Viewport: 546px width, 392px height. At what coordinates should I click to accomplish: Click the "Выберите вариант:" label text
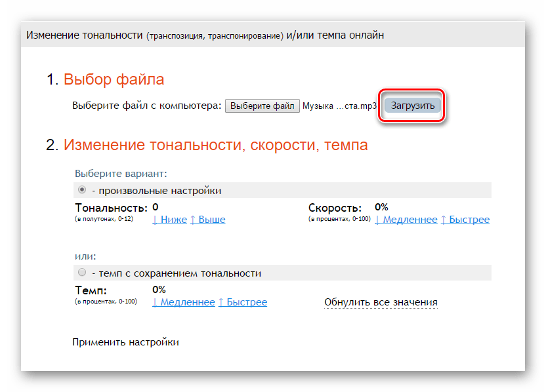click(x=121, y=174)
